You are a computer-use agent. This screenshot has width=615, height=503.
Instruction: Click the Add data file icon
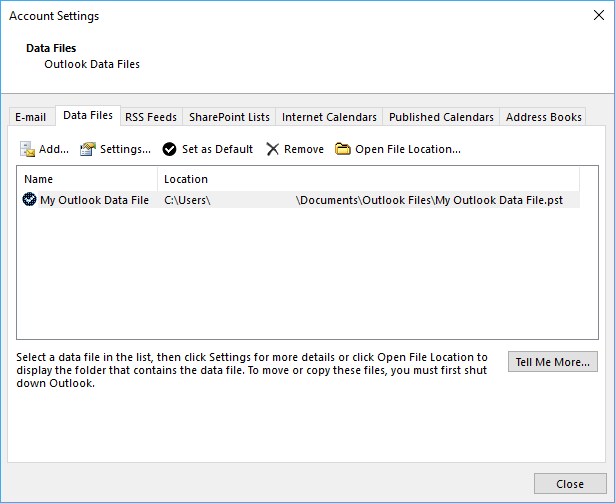click(x=27, y=149)
